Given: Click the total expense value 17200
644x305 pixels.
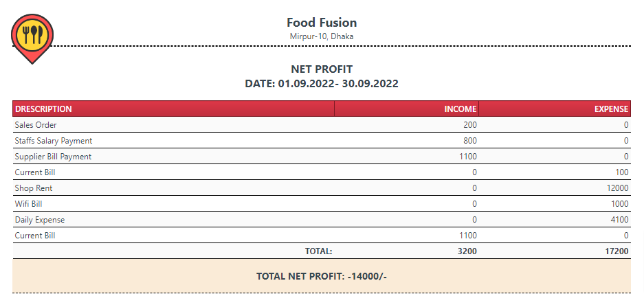Looking at the screenshot, I should pyautogui.click(x=617, y=251).
